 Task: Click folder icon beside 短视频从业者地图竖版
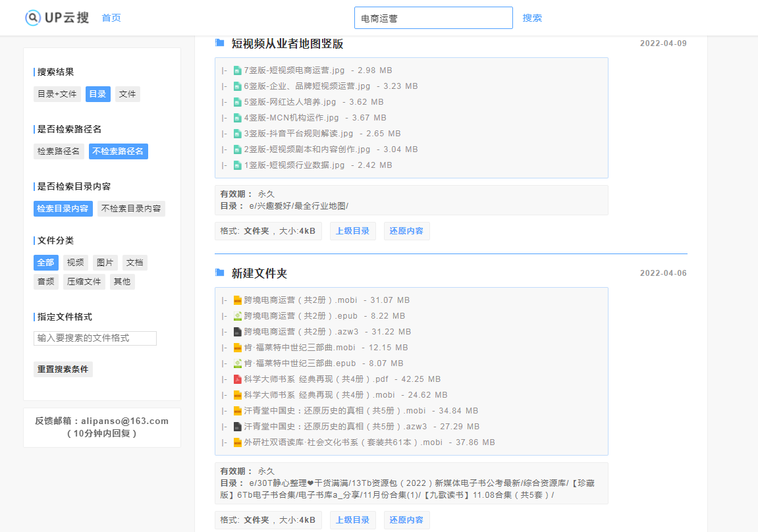220,43
